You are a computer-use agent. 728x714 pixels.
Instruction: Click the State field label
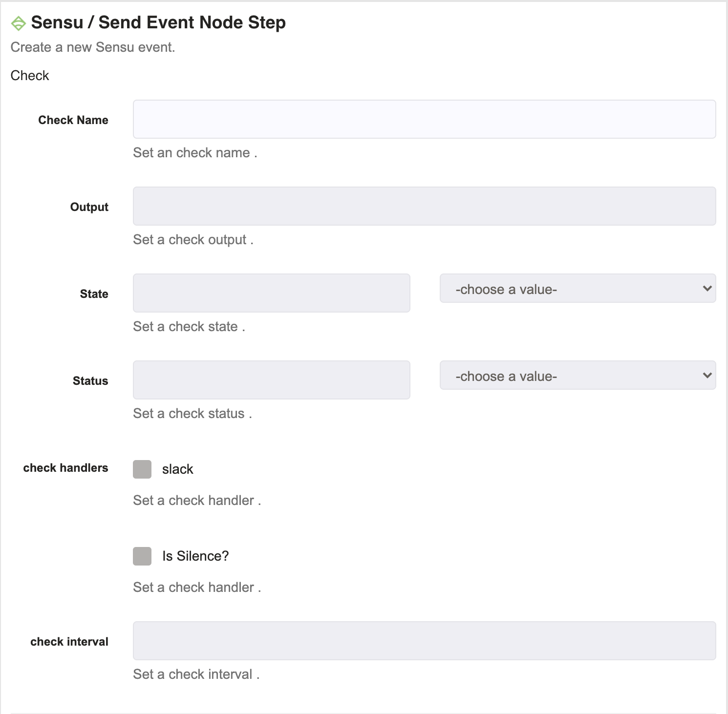point(94,294)
